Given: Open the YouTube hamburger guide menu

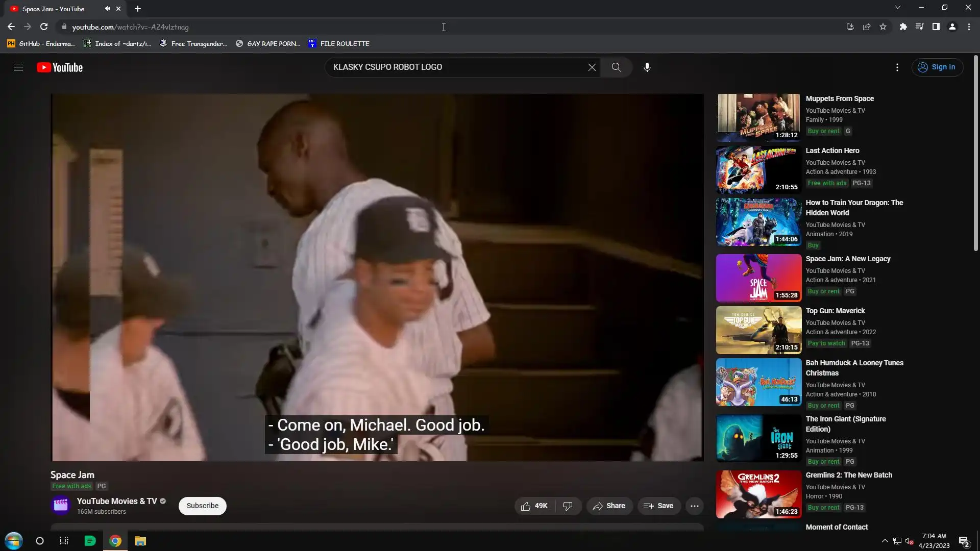Looking at the screenshot, I should click(18, 67).
